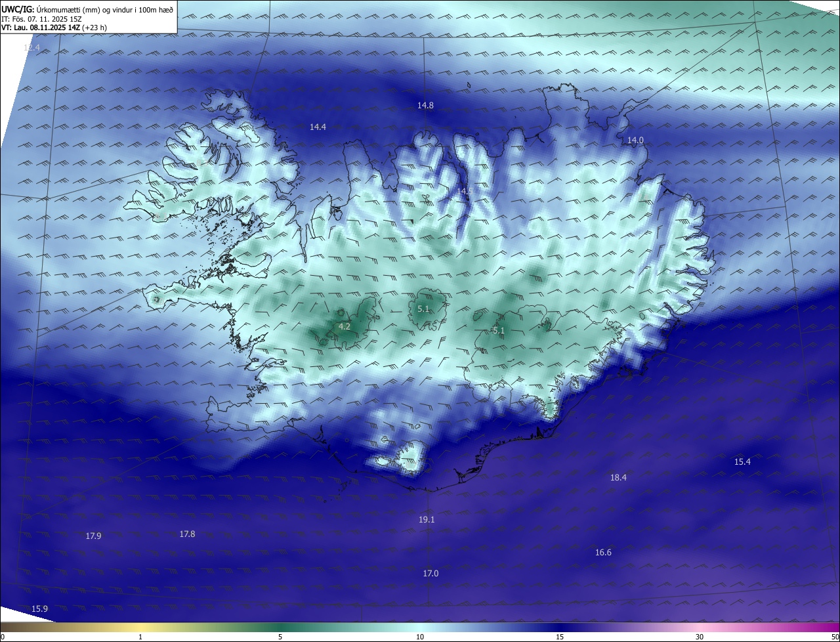Click the 15.9 value near the color bar

click(x=39, y=609)
